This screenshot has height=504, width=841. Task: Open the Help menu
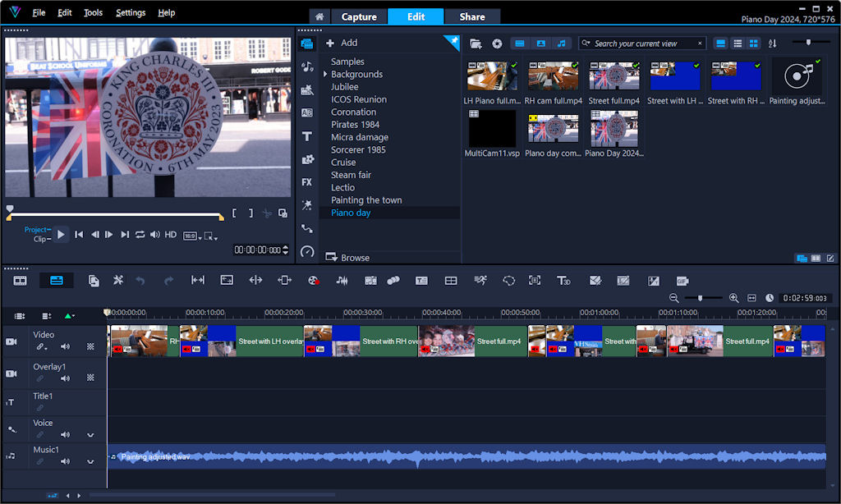point(166,12)
